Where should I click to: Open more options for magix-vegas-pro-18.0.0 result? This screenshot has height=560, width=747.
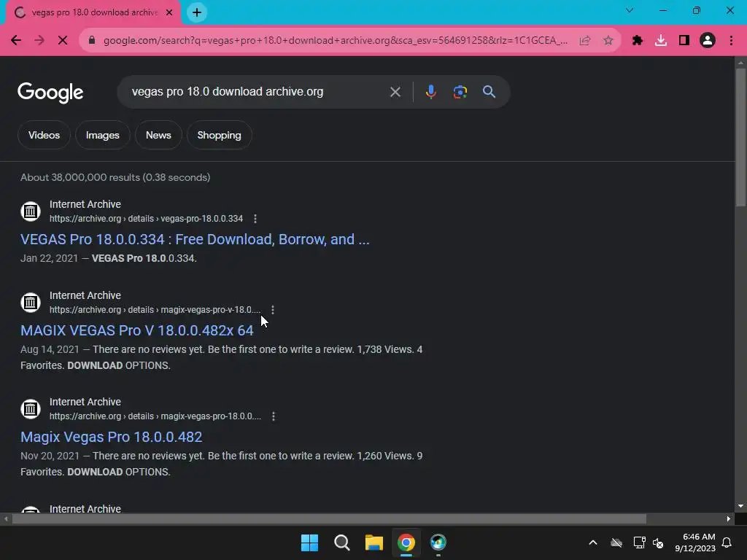273,416
